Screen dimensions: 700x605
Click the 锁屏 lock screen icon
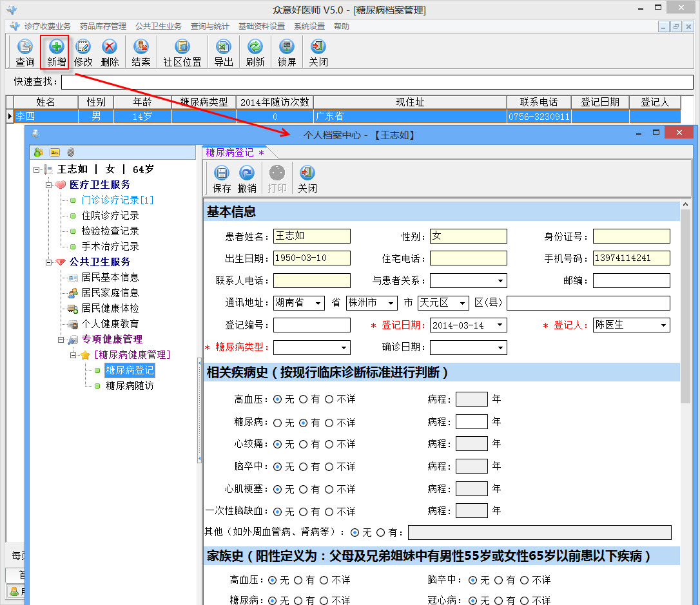coord(287,52)
